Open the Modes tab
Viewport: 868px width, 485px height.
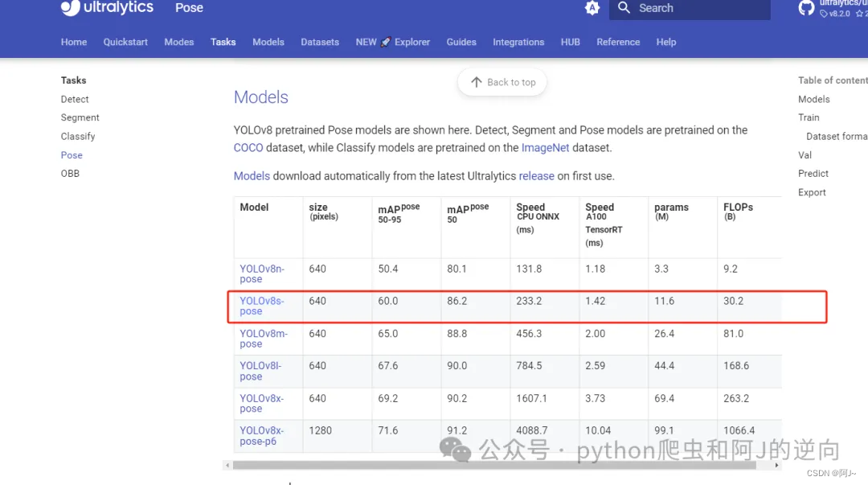(178, 42)
